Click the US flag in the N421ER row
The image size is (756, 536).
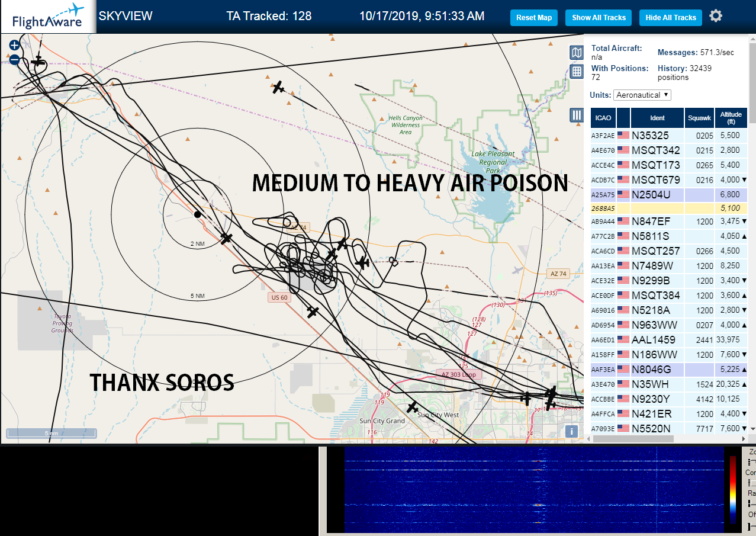click(x=623, y=413)
